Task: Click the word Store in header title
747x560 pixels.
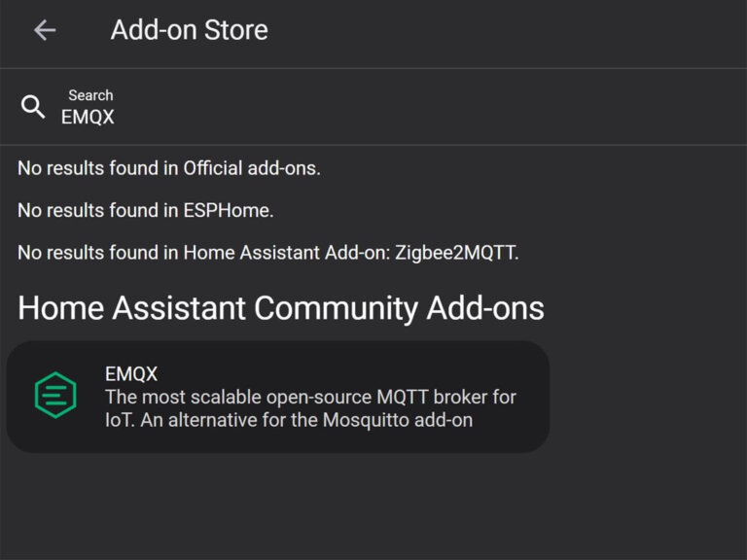Action: pyautogui.click(x=235, y=30)
